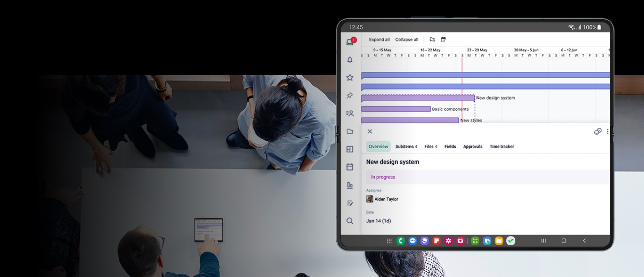Open the inbox with red notification badge
This screenshot has height=277, width=644.
[x=351, y=42]
